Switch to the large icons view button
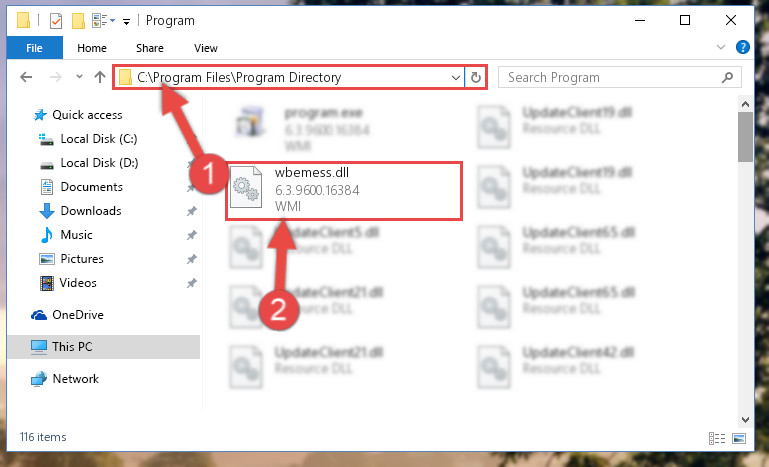 (x=739, y=438)
